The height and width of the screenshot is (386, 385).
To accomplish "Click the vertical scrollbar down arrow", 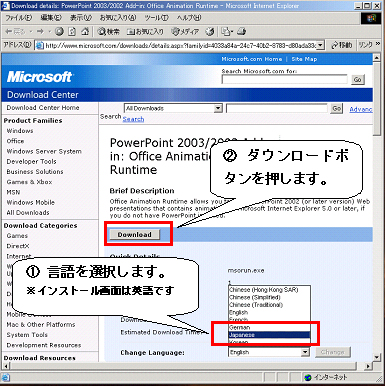I will tap(377, 357).
